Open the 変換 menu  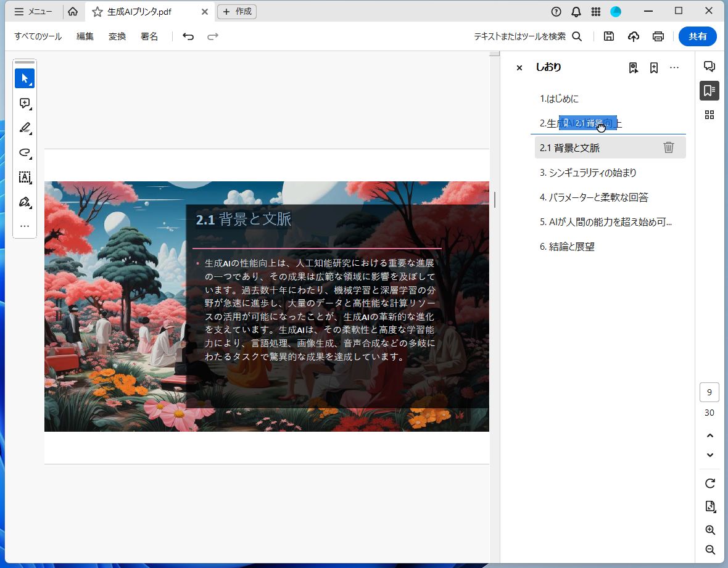coord(117,36)
